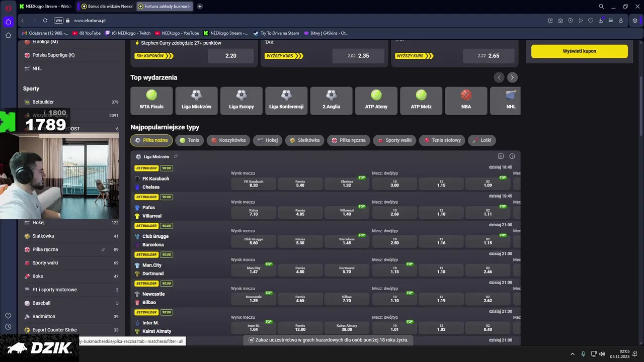This screenshot has width=644, height=362.
Task: Select the Piłka nożna filter chip
Action: 151,140
